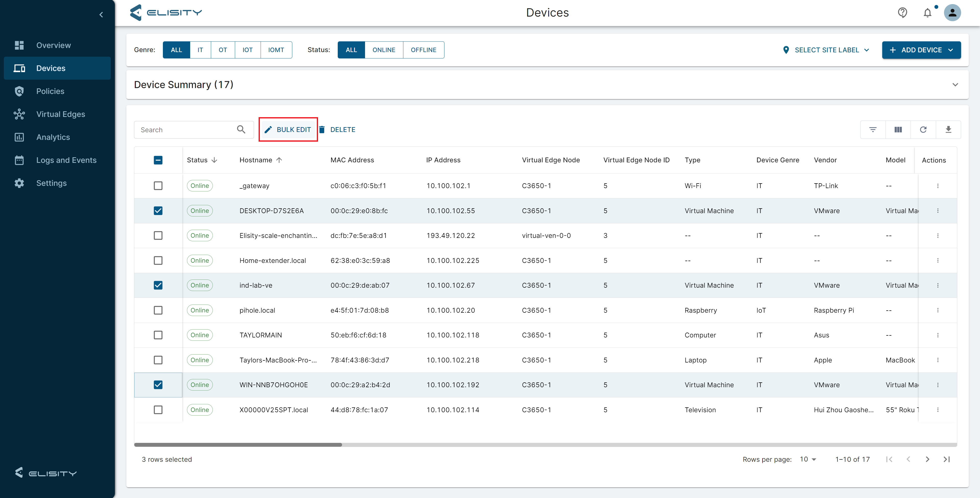Open the notifications bell
The width and height of the screenshot is (980, 498).
[x=927, y=13]
